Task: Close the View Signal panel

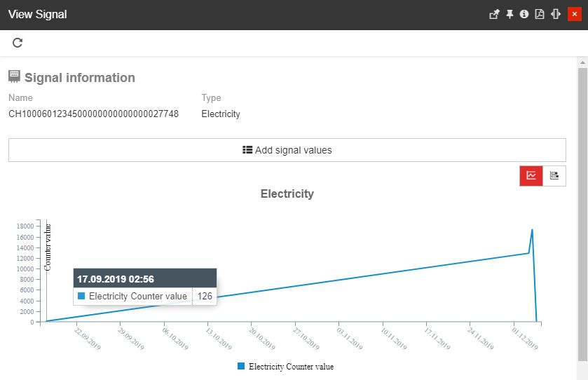Action: (574, 15)
